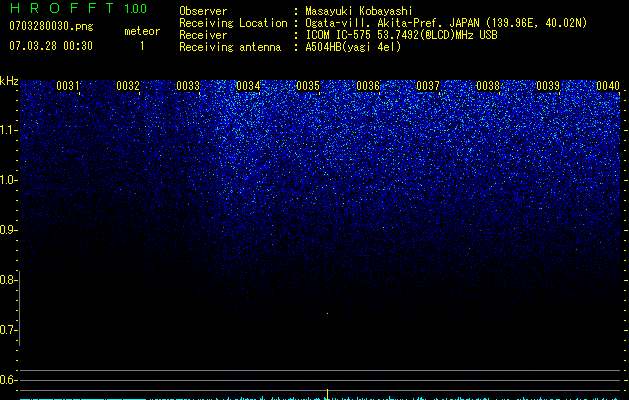Click the 0.9 kHz axis label
Screen dimensions: 629x400
click(x=9, y=230)
